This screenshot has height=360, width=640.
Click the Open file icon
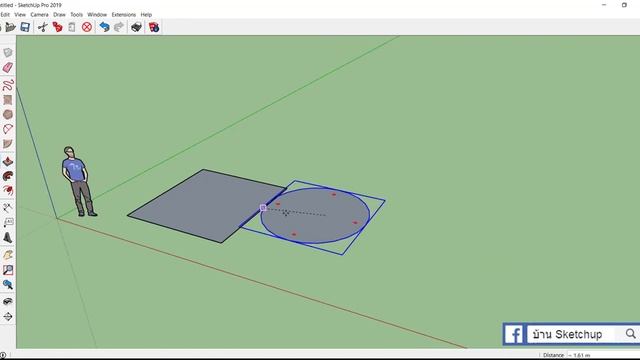pyautogui.click(x=10, y=27)
